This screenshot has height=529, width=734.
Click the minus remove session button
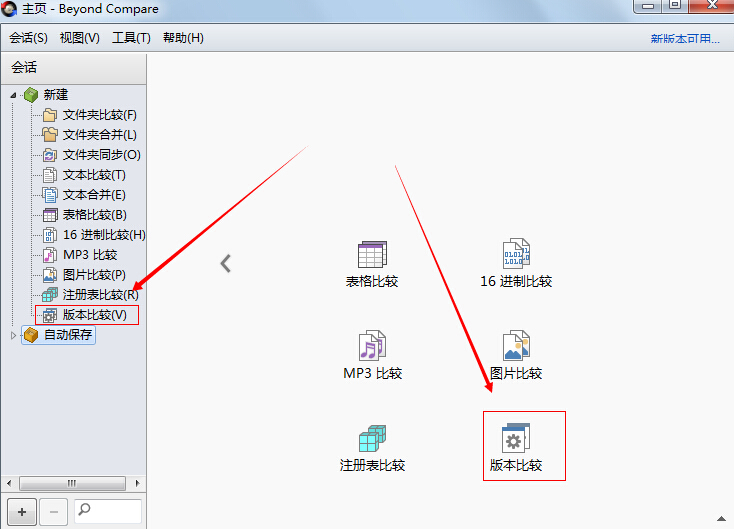[x=54, y=512]
